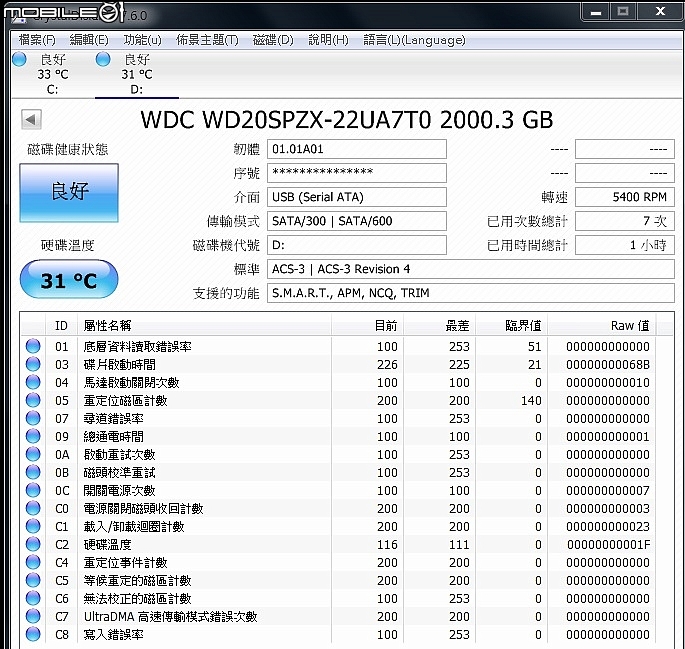Select the 重定位磁區計數 attribute name

[125, 400]
